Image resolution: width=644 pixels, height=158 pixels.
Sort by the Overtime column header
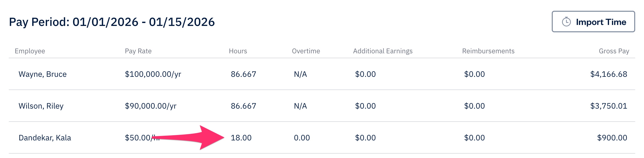coord(306,51)
